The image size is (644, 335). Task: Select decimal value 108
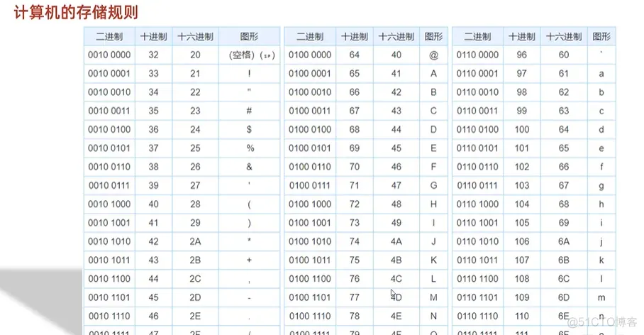(522, 279)
